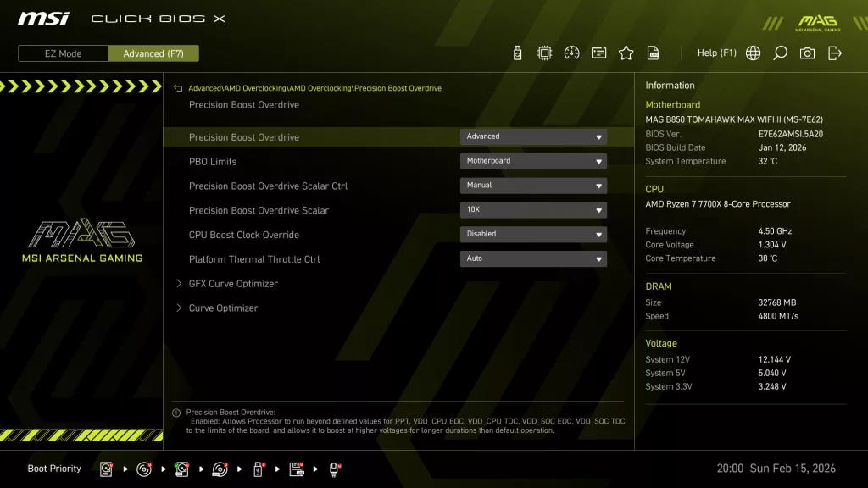Image resolution: width=868 pixels, height=488 pixels.
Task: Expand the GFX Curve Optimizer section
Action: click(234, 283)
